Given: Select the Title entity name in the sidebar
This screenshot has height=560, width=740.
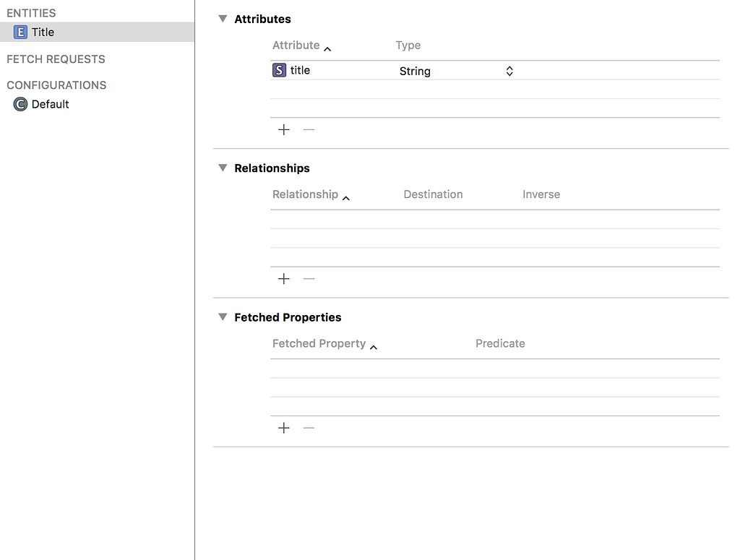Looking at the screenshot, I should 43,32.
